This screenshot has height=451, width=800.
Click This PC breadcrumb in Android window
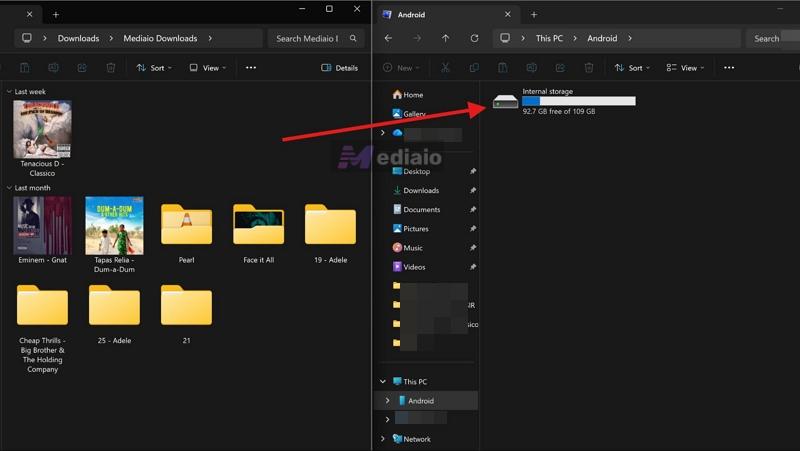[549, 38]
